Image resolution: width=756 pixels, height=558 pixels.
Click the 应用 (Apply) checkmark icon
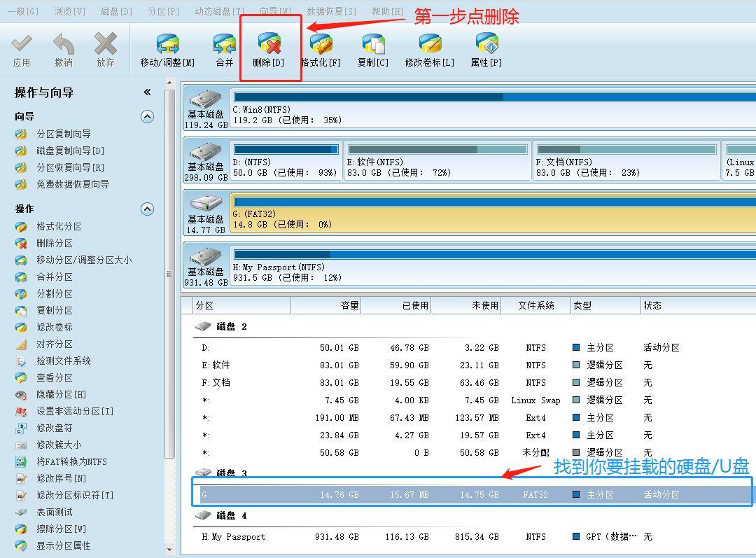coord(22,44)
